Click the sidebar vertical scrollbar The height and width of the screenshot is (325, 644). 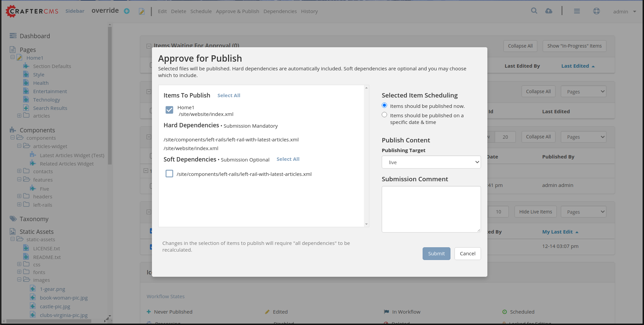coord(110,95)
